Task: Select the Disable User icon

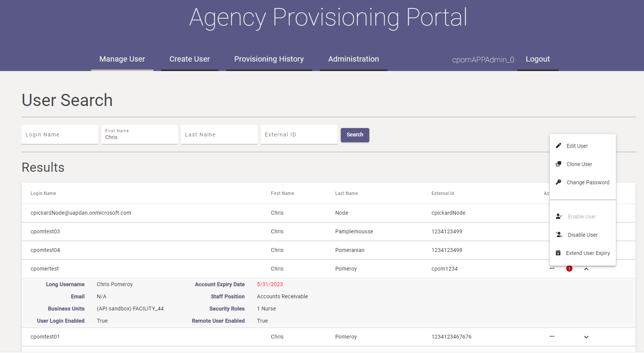Action: coord(559,234)
